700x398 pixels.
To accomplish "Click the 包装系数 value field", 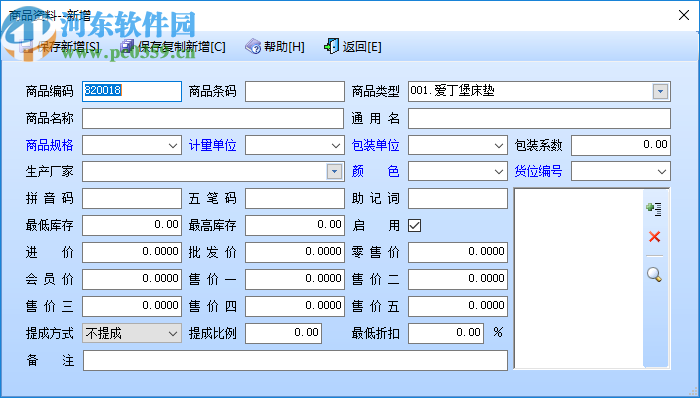I will (621, 145).
